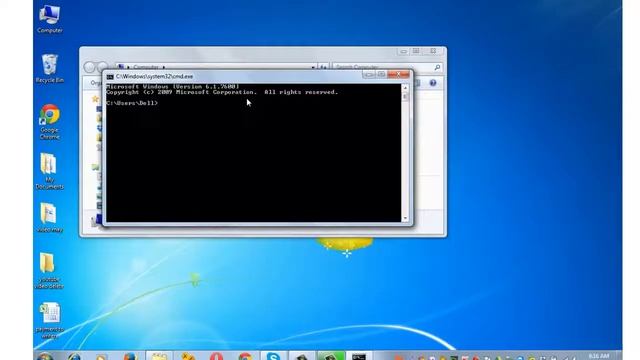
Task: Select the spreadsheet file icon on desktop
Action: pos(50,320)
